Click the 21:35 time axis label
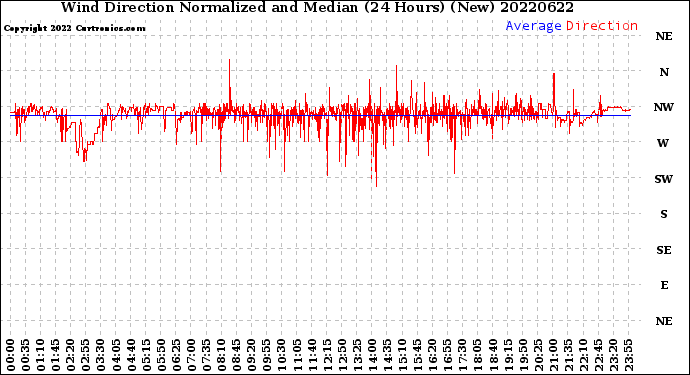 (568, 355)
